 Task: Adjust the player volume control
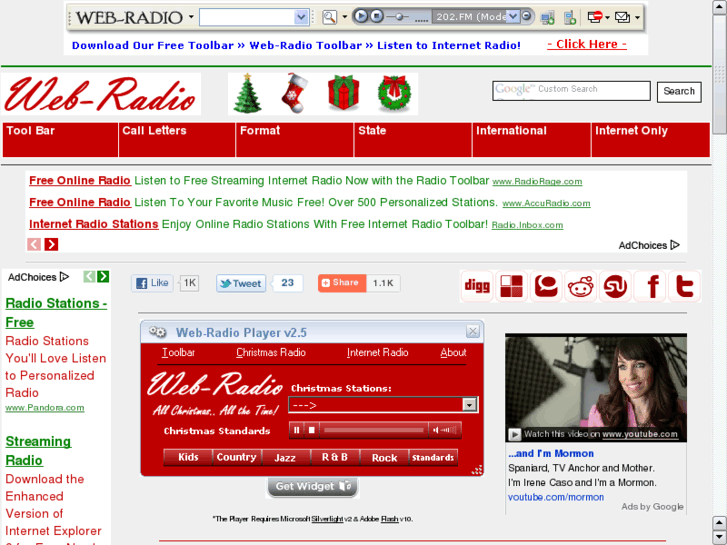[x=445, y=430]
